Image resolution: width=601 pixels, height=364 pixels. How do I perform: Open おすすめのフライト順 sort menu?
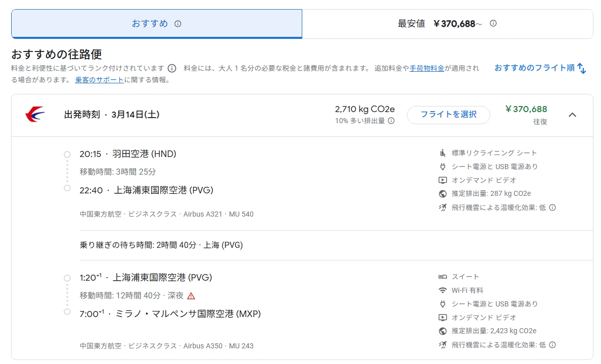540,68
